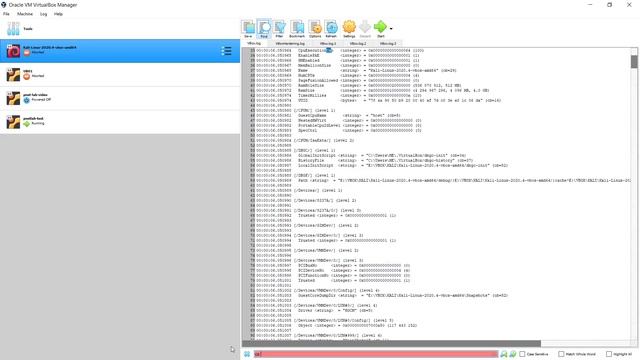640x360 pixels.
Task: Switch to the VBox.log.2 tab
Action: tap(358, 43)
